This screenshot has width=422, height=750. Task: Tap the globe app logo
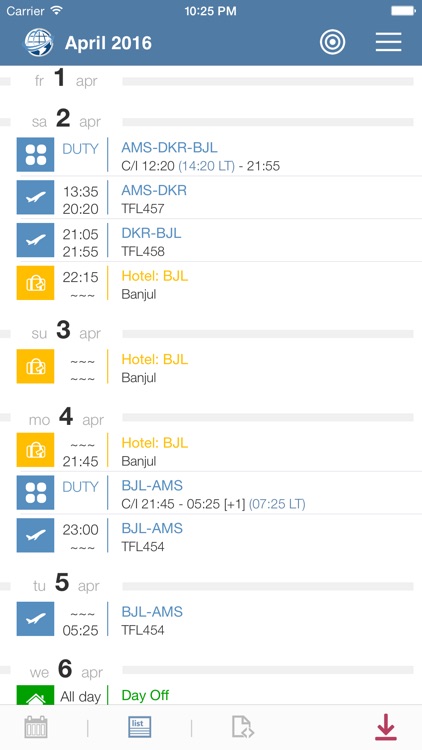[39, 43]
